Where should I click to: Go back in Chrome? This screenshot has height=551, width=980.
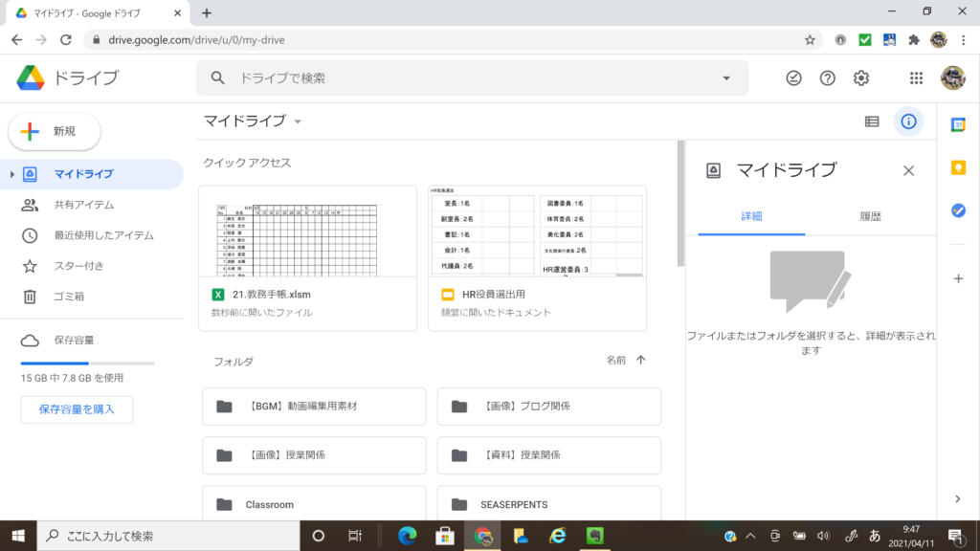[x=17, y=40]
